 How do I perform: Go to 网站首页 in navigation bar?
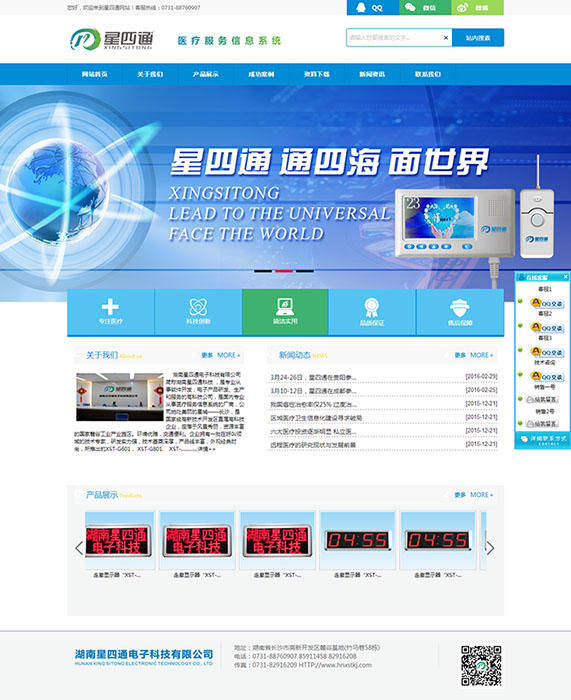tap(94, 74)
